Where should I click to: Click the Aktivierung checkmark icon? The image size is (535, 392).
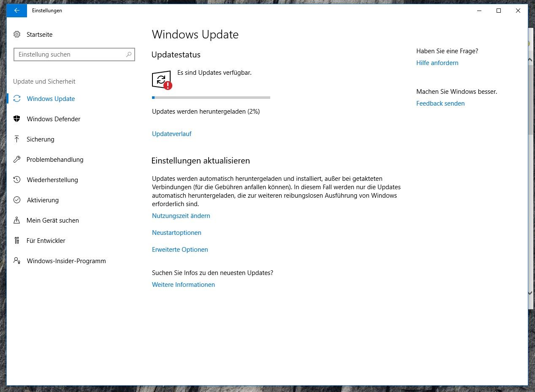17,200
